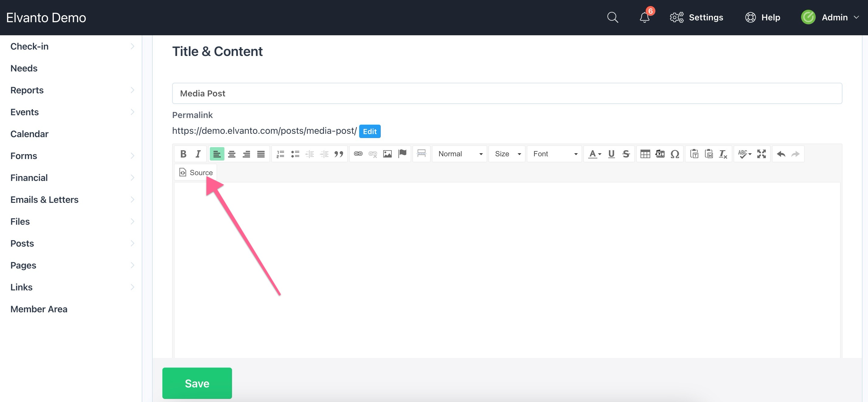Toggle bold text formatting
Screen dimensions: 868x402
[x=183, y=154]
